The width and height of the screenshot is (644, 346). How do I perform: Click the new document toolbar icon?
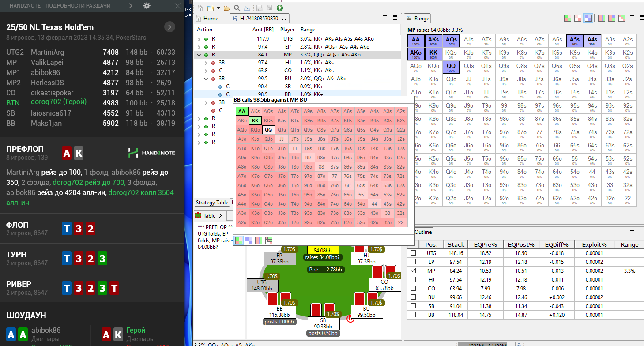tap(210, 8)
